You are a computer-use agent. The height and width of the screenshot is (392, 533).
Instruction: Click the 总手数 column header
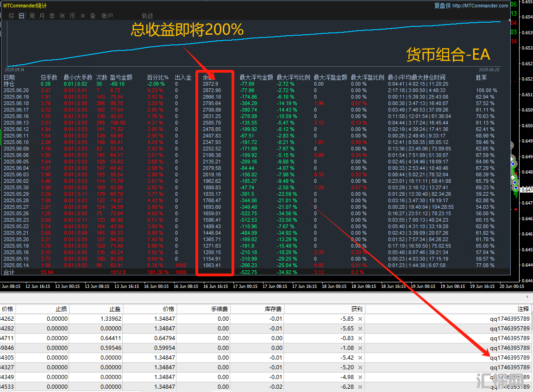pyautogui.click(x=49, y=77)
